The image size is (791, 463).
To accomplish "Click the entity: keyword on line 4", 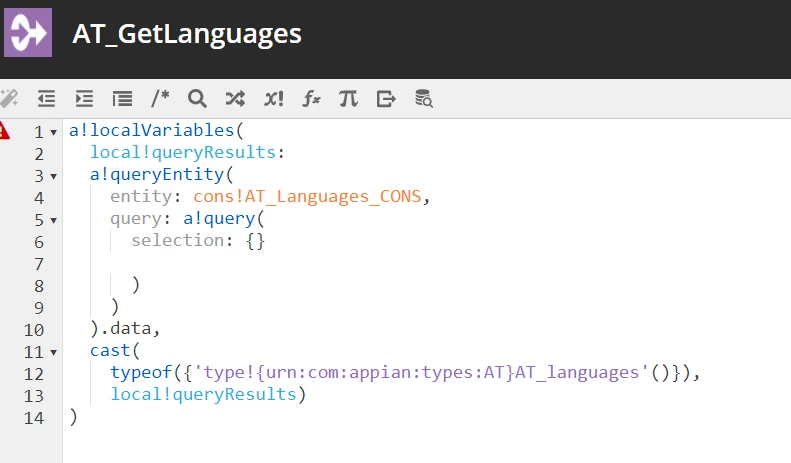I will pyautogui.click(x=146, y=196).
